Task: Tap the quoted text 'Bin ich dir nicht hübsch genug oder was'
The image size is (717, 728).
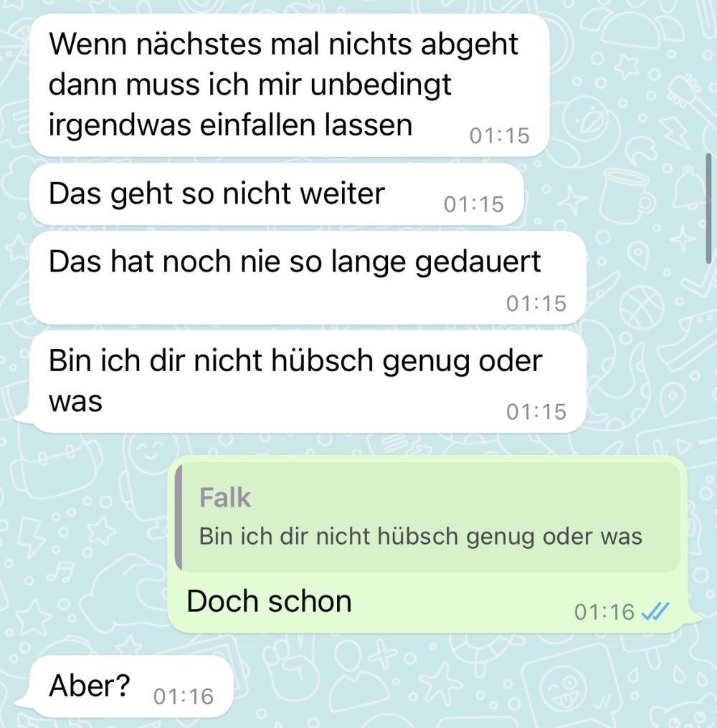Action: click(421, 537)
